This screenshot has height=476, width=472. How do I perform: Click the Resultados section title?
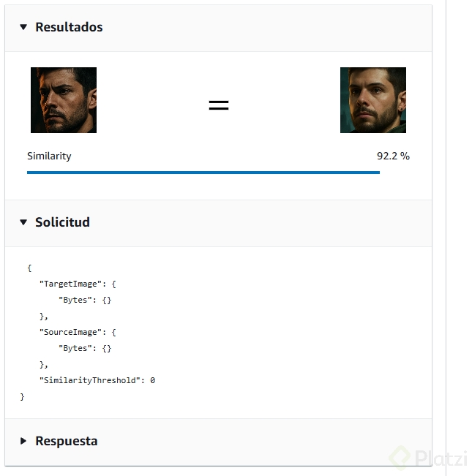pyautogui.click(x=69, y=28)
